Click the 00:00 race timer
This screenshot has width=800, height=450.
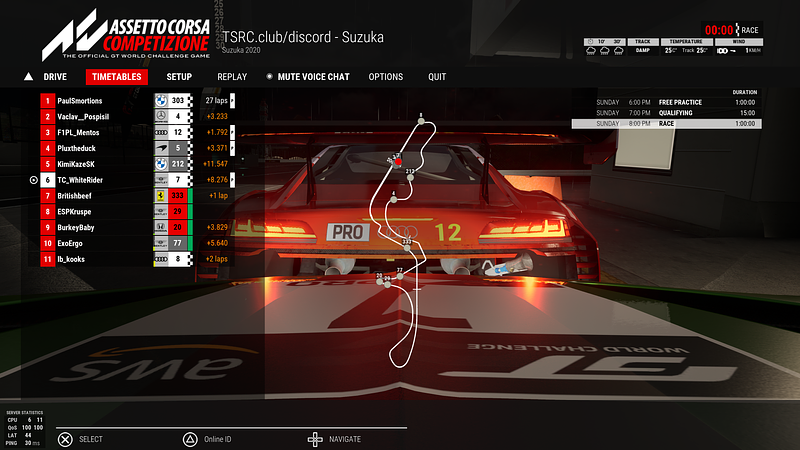pyautogui.click(x=719, y=30)
